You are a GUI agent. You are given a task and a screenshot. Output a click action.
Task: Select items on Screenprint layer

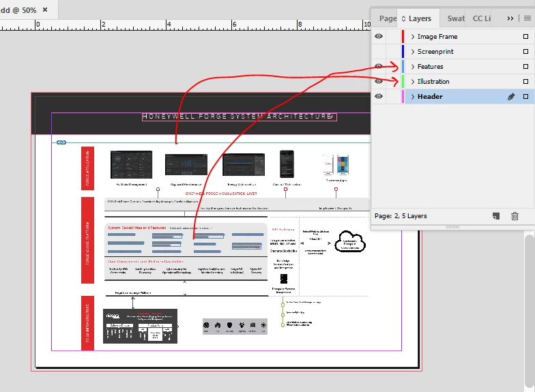point(525,52)
